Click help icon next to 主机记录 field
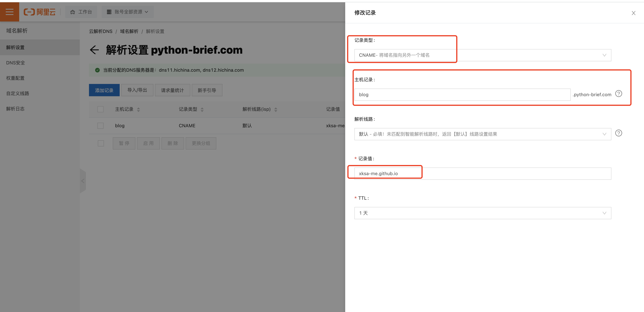644x312 pixels. click(x=618, y=94)
